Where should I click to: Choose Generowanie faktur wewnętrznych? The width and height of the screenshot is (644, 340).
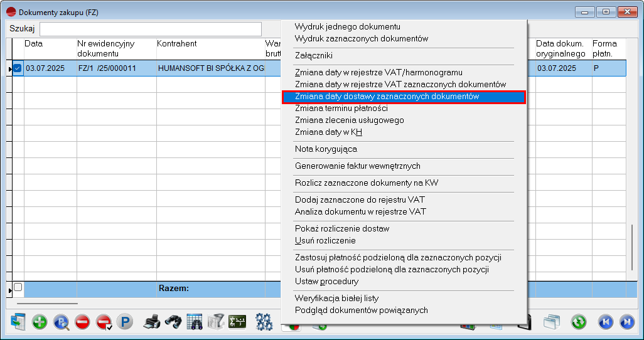(x=358, y=166)
